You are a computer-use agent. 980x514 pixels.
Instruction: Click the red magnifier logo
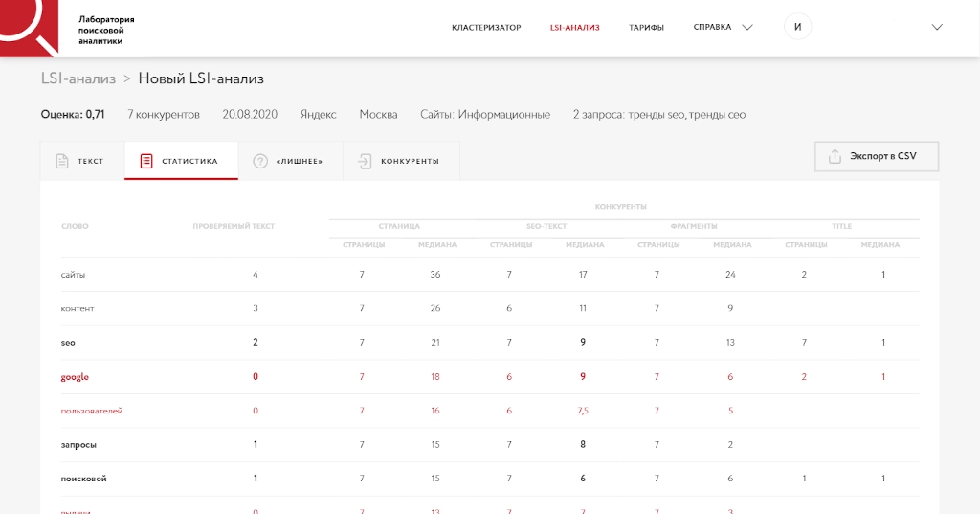click(30, 28)
